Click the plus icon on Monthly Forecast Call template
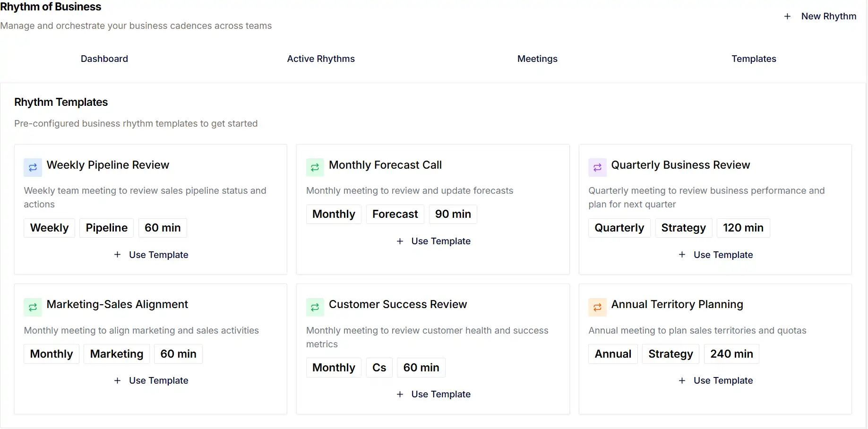This screenshot has height=429, width=868. click(x=400, y=241)
